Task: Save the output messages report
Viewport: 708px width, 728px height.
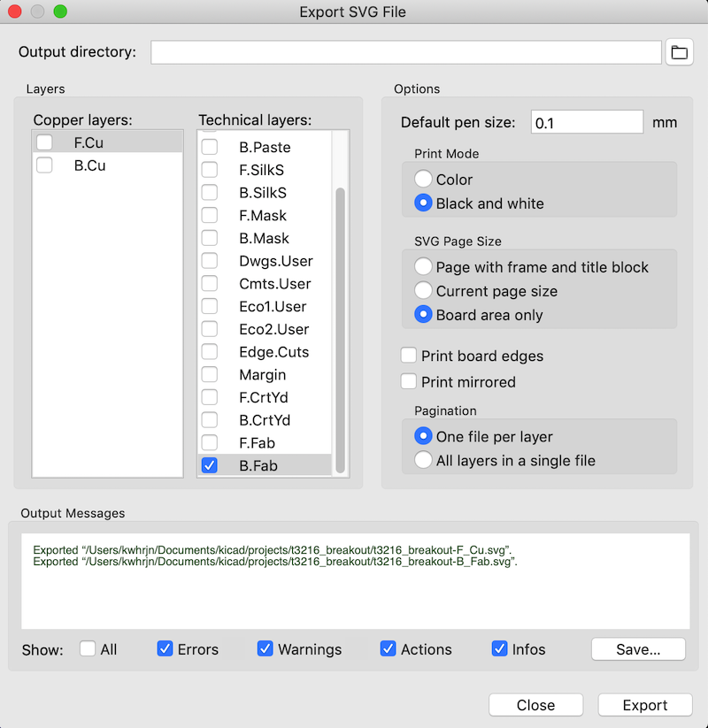Action: click(638, 649)
